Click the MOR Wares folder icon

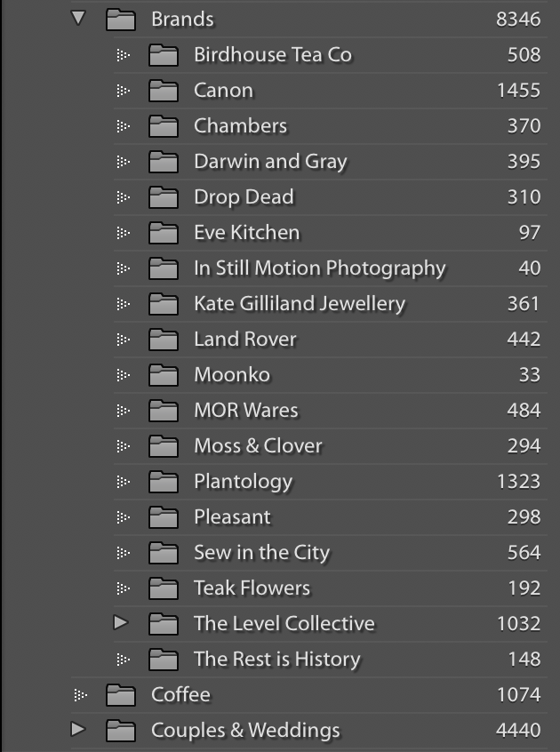[x=164, y=411]
